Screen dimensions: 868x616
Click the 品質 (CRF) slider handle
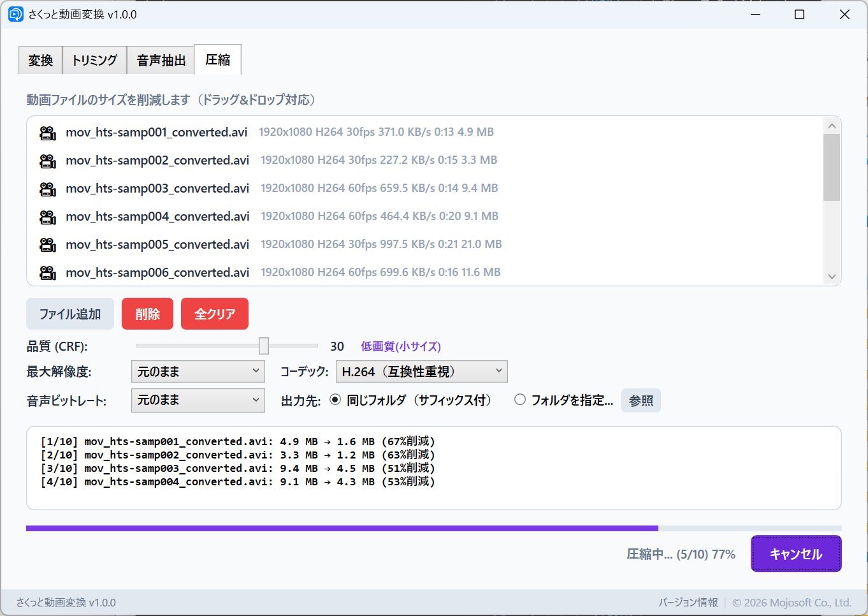[x=264, y=346]
